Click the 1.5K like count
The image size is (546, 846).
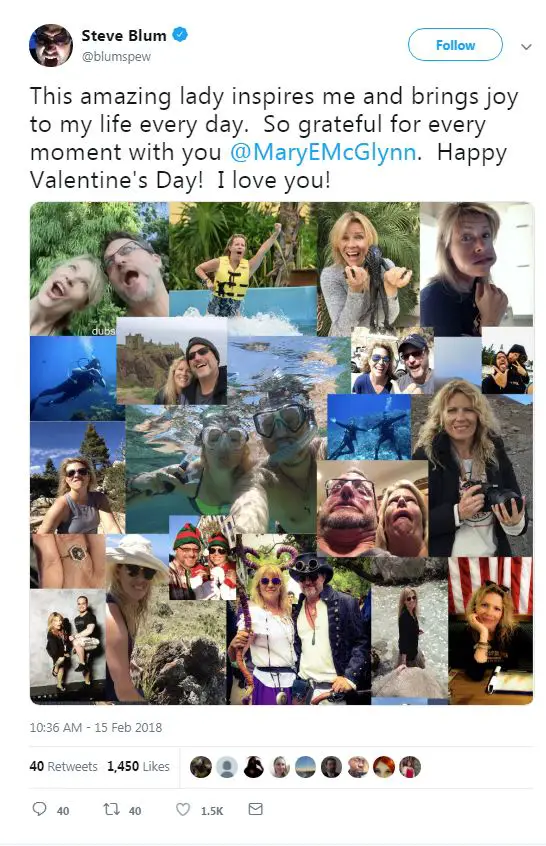[x=212, y=810]
